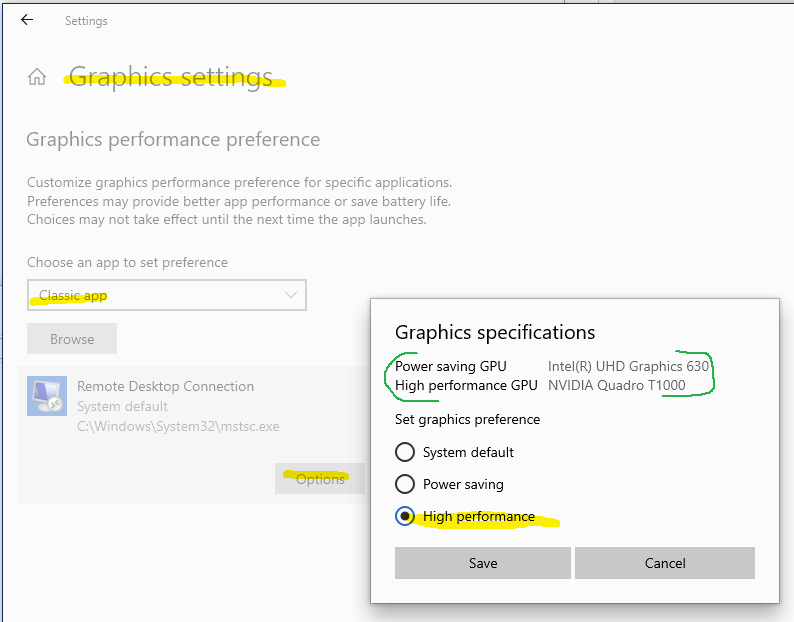The height and width of the screenshot is (622, 794).
Task: Click the Graphics specifications dialog heading
Action: click(x=495, y=332)
